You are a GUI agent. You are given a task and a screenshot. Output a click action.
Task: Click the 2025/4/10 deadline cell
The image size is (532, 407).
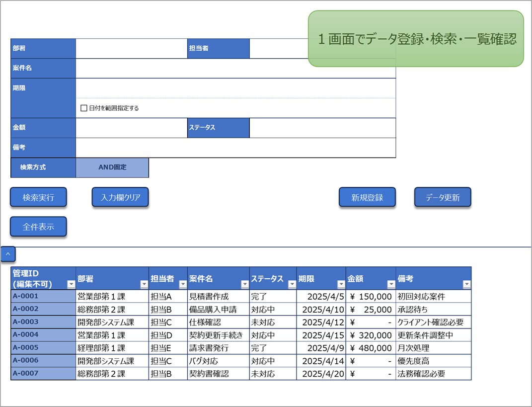coord(321,309)
